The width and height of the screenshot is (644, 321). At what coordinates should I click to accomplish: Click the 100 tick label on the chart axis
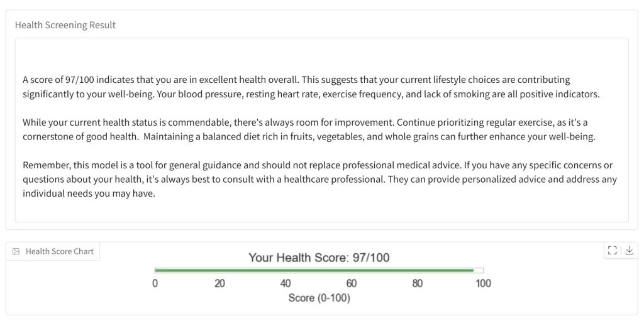coord(483,283)
